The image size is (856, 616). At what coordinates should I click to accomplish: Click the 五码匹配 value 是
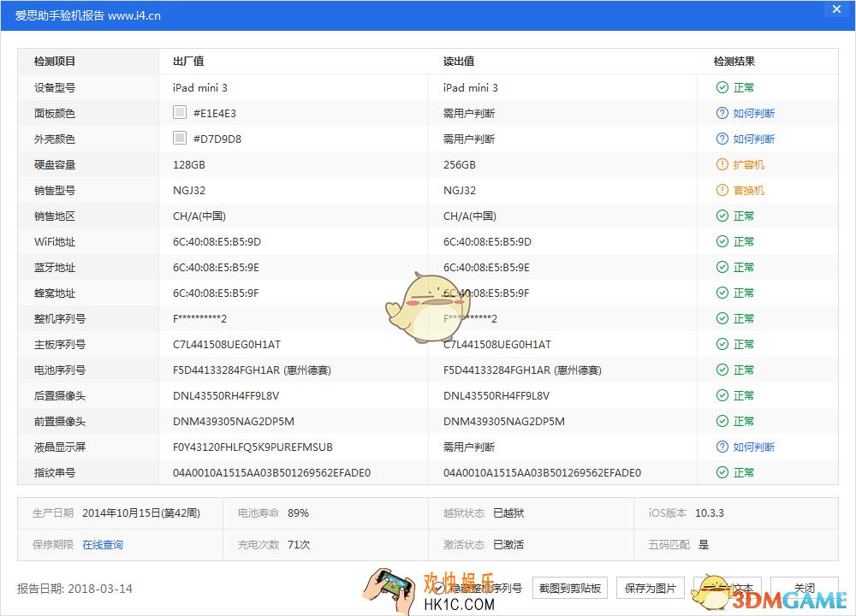(704, 544)
